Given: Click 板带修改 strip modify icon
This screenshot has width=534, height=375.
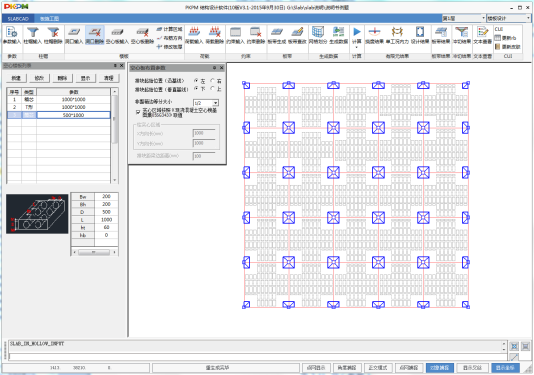Looking at the screenshot, I should (x=297, y=35).
